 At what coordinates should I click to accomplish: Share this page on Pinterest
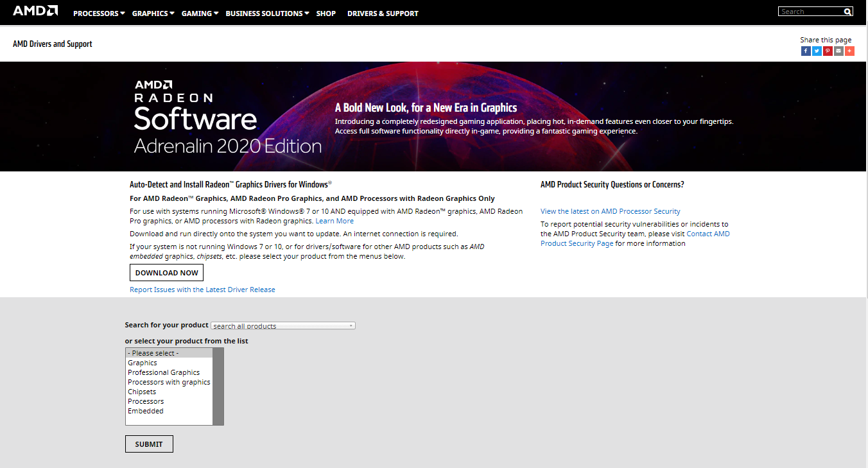point(828,51)
